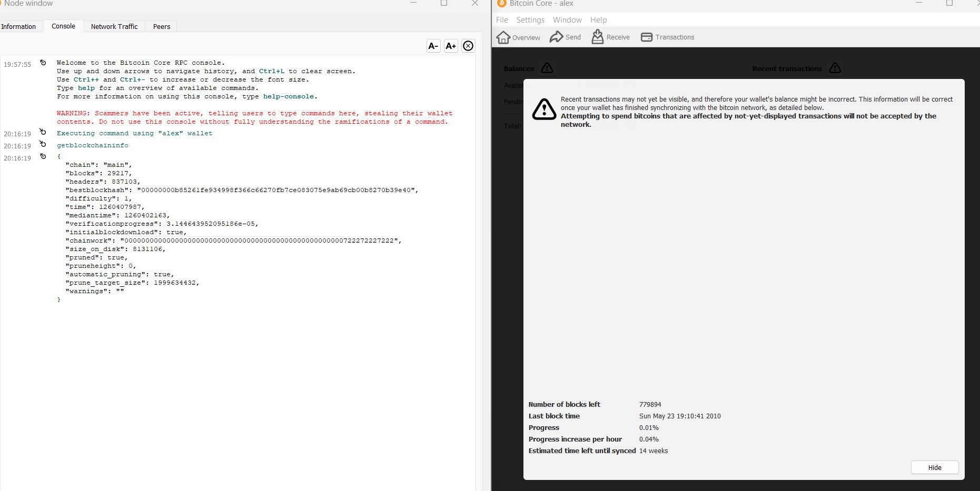Image resolution: width=980 pixels, height=491 pixels.
Task: Click the '"blocks": 29217' line
Action: [x=98, y=173]
